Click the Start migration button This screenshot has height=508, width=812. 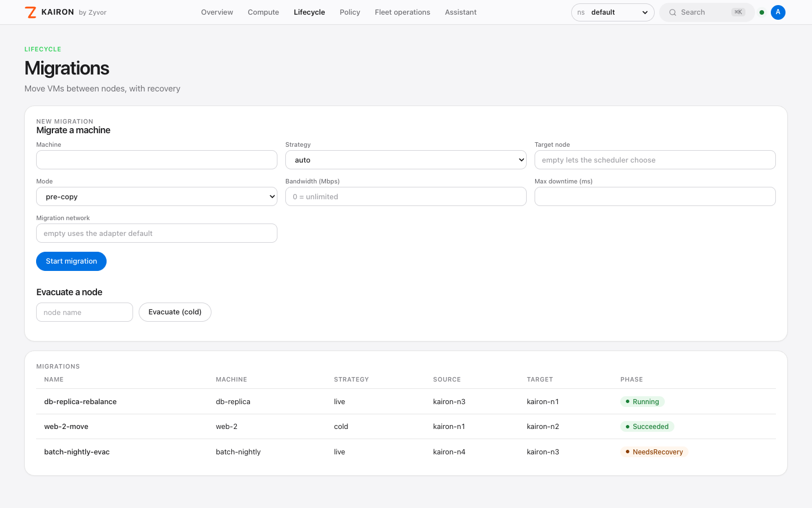[71, 261]
